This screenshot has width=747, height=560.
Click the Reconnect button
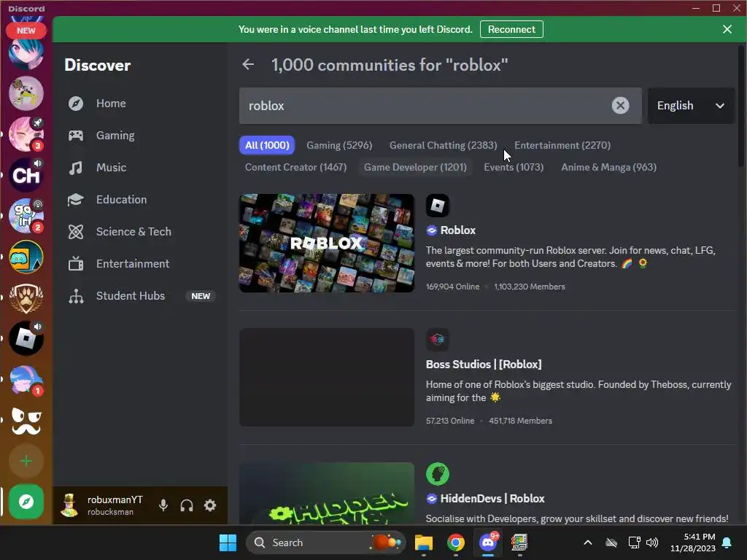click(511, 29)
